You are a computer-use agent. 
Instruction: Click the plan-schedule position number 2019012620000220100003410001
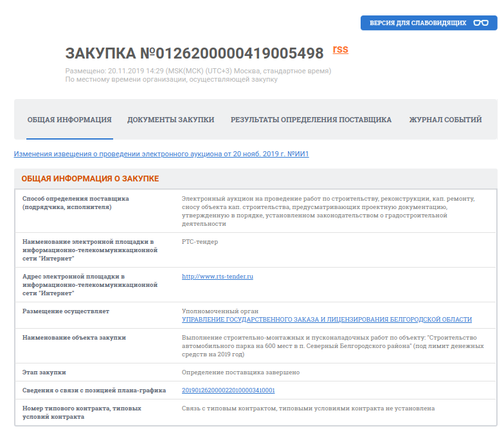[228, 390]
